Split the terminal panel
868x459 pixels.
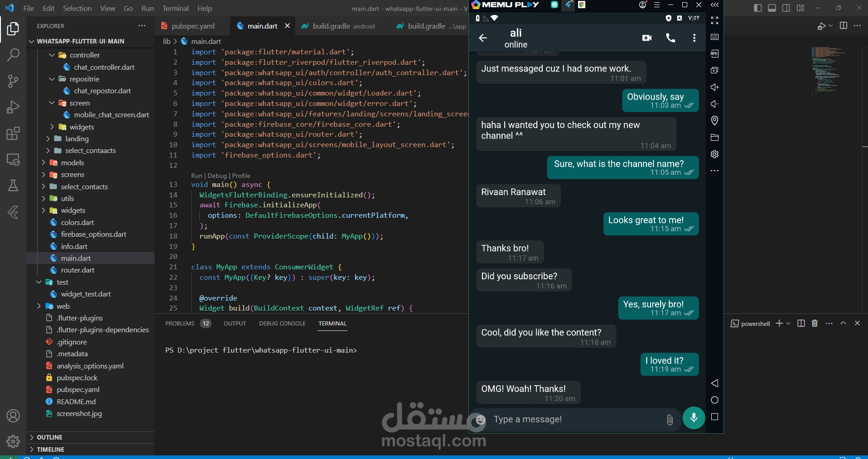click(801, 323)
